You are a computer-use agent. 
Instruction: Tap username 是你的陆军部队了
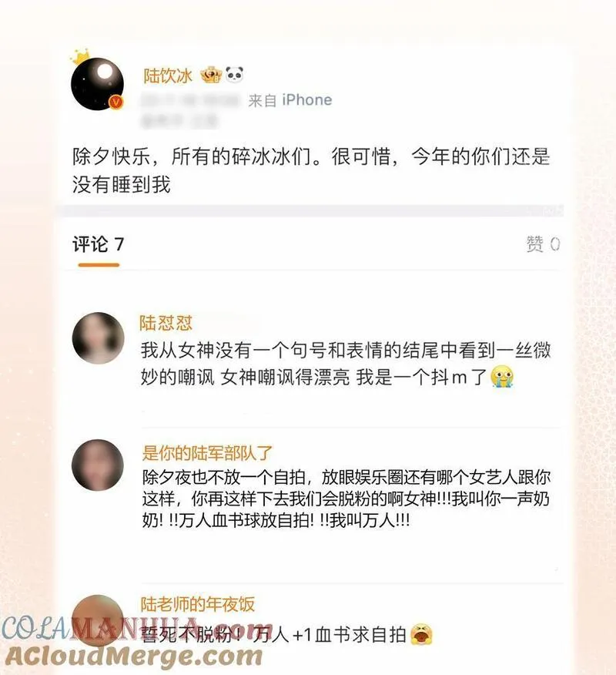pyautogui.click(x=207, y=453)
